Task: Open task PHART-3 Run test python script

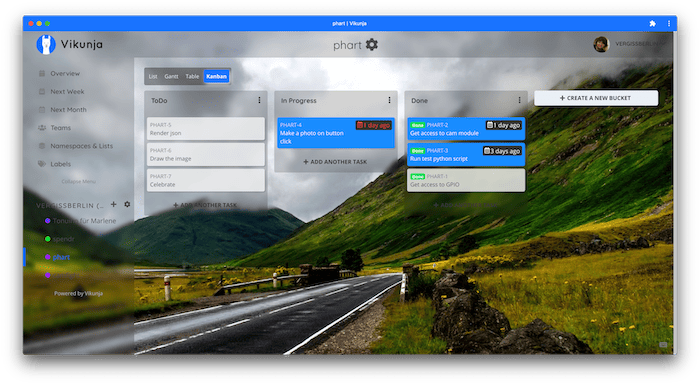Action: coord(466,155)
